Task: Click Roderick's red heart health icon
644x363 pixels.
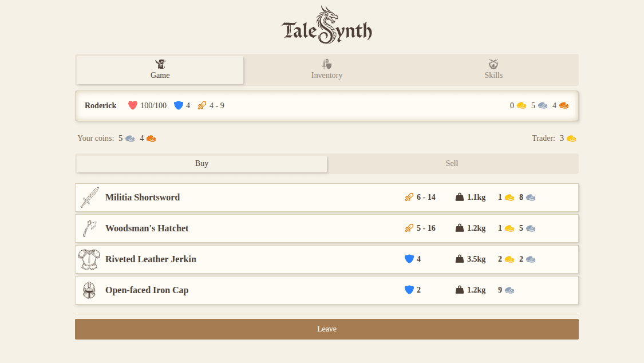Action: point(133,105)
